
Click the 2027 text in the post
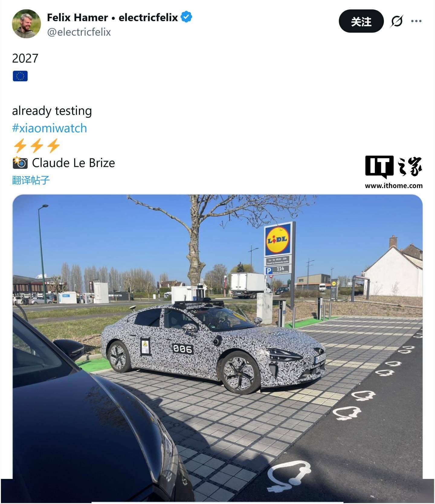click(x=25, y=58)
